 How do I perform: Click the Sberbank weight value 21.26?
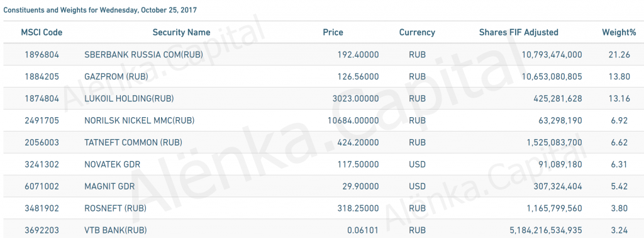pyautogui.click(x=619, y=54)
